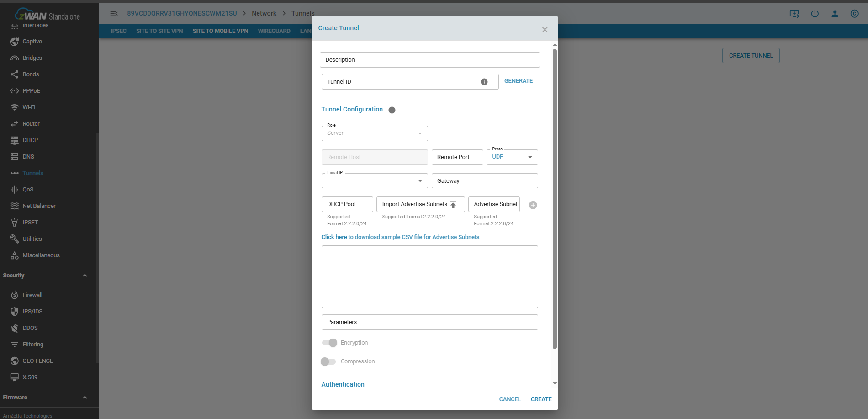
Task: Collapse the Security section in sidebar
Action: tap(85, 276)
